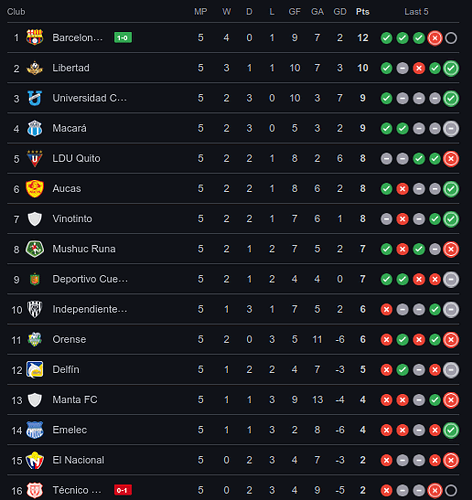
Task: Click the Delfín dolphin crest
Action: [x=35, y=370]
